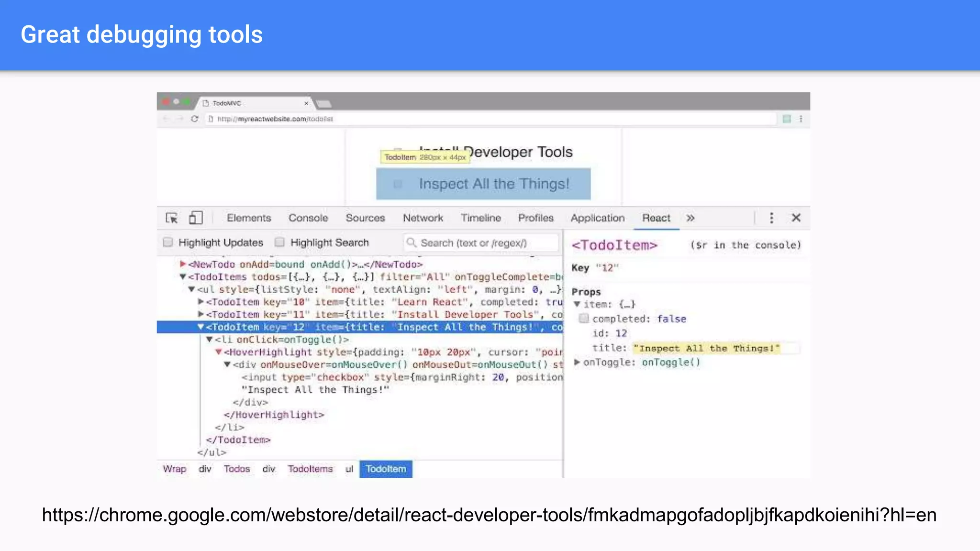Click the false value of completed
This screenshot has width=980, height=551.
click(671, 319)
